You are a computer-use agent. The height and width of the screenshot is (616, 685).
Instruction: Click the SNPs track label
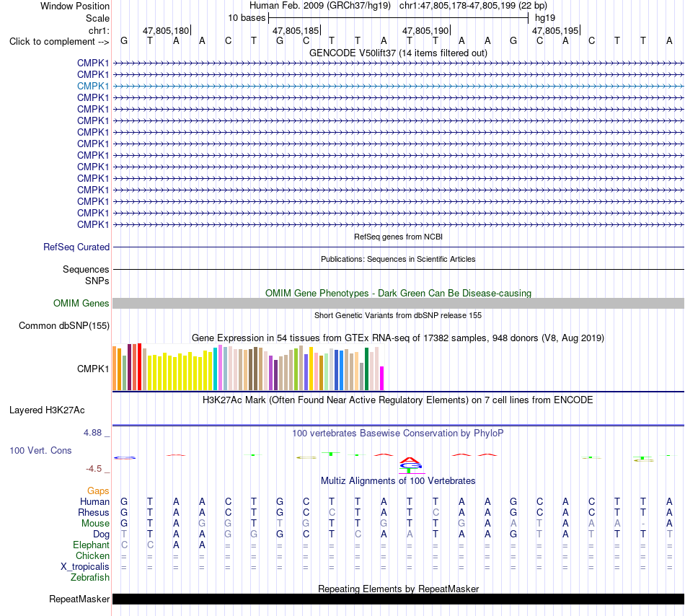[x=97, y=281]
